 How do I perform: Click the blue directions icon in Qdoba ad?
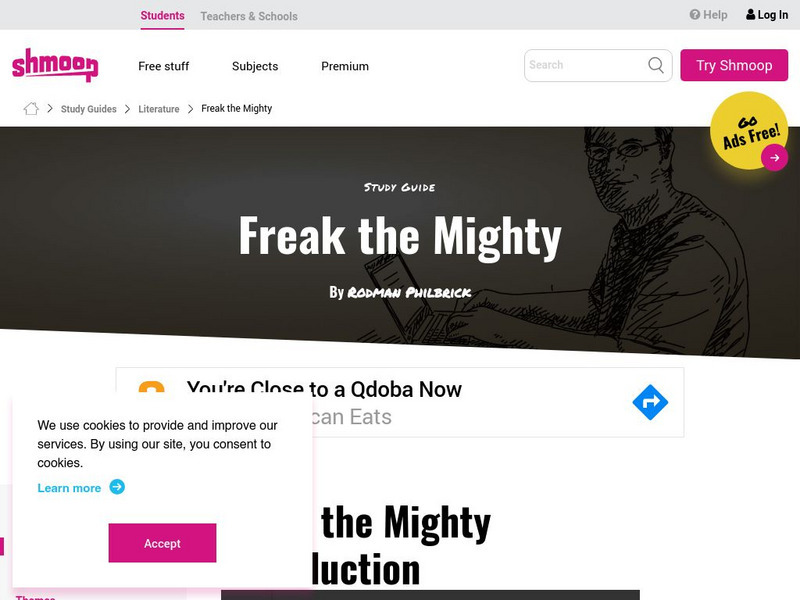tap(650, 402)
